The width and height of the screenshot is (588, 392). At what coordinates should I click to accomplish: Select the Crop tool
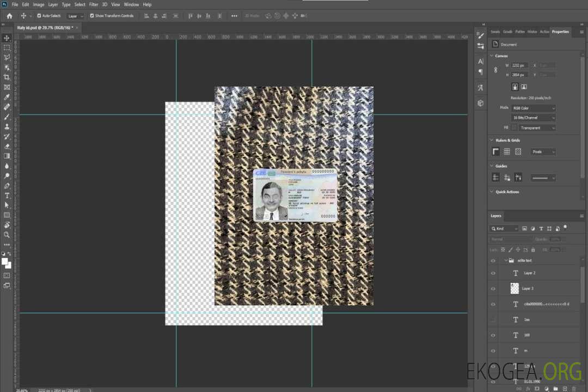point(7,77)
